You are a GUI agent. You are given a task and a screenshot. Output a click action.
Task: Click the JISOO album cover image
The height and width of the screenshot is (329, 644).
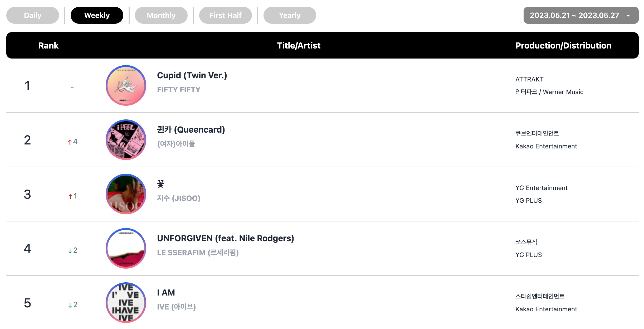point(126,194)
